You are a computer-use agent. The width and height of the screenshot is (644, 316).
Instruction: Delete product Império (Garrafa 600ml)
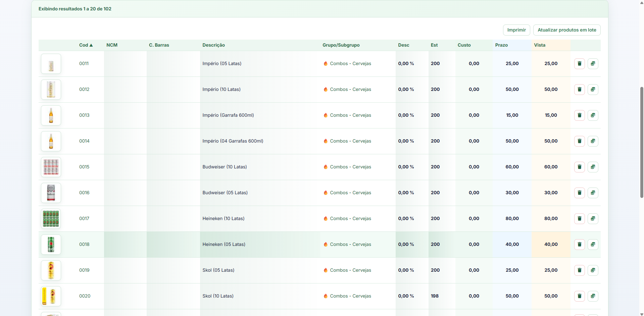point(580,115)
